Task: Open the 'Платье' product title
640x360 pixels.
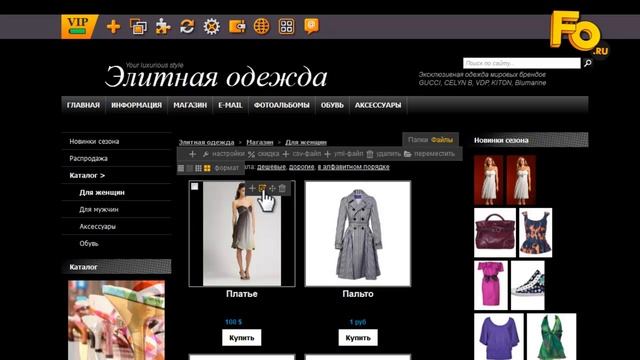Action: [242, 294]
